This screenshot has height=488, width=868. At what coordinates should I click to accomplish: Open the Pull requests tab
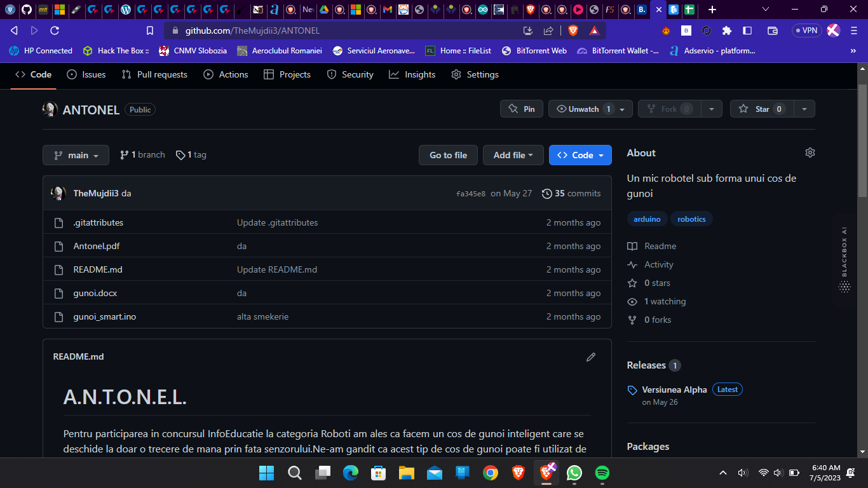(154, 74)
